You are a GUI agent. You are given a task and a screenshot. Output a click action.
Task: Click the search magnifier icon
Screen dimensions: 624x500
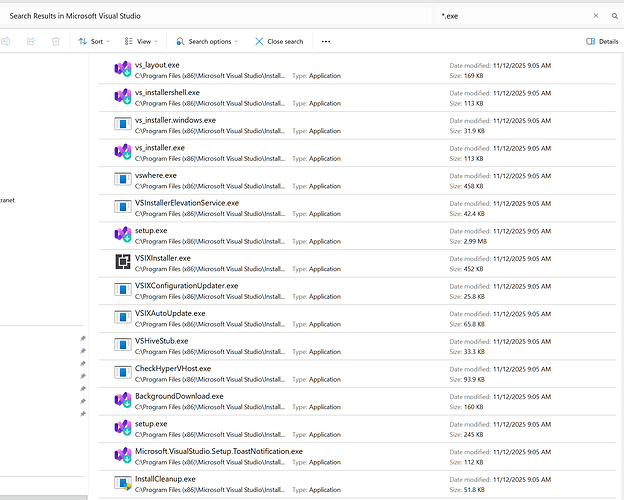pyautogui.click(x=613, y=16)
